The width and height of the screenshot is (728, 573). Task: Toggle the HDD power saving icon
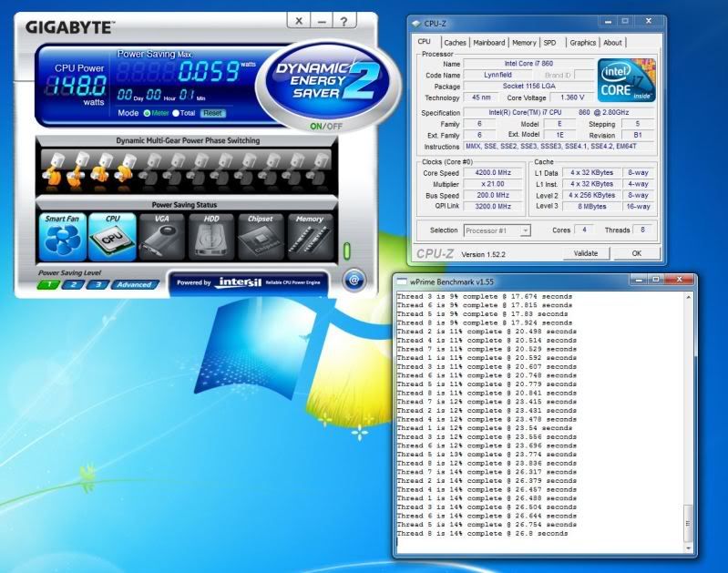[211, 237]
